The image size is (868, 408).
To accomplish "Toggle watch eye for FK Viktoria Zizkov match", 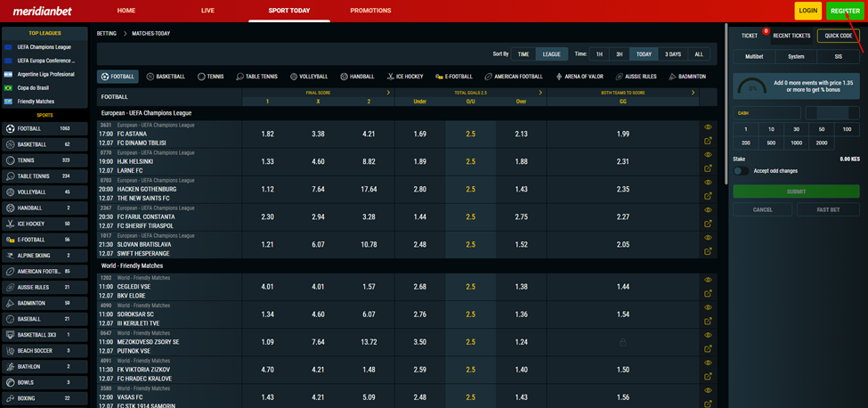I will pyautogui.click(x=708, y=363).
